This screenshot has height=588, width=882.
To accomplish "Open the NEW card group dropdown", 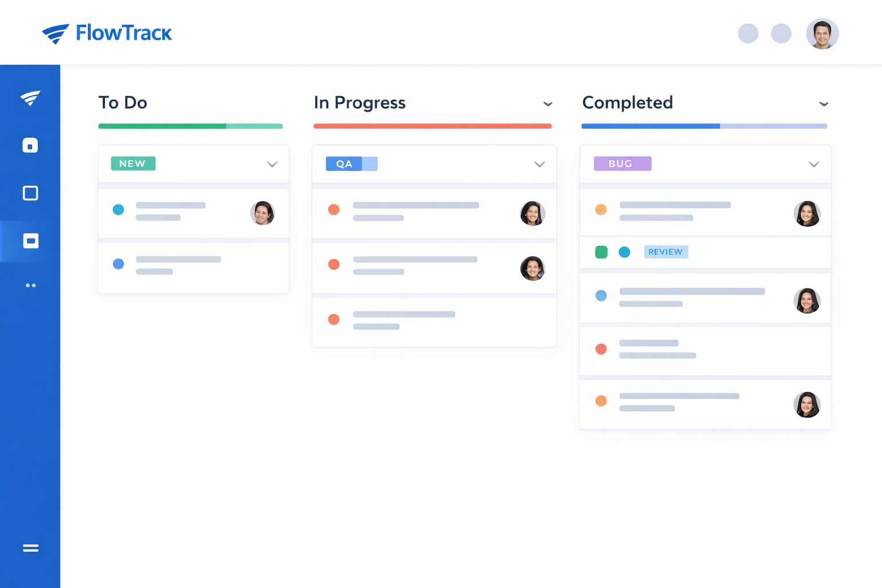I will (x=272, y=164).
